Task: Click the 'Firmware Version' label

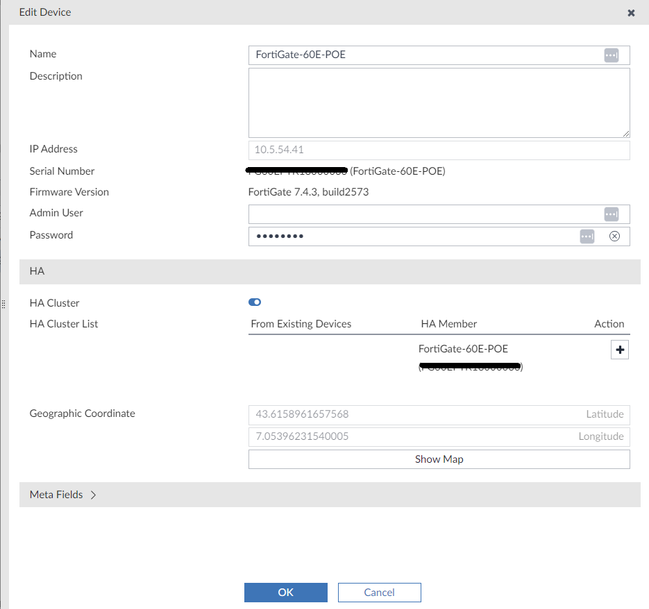Action: point(69,192)
